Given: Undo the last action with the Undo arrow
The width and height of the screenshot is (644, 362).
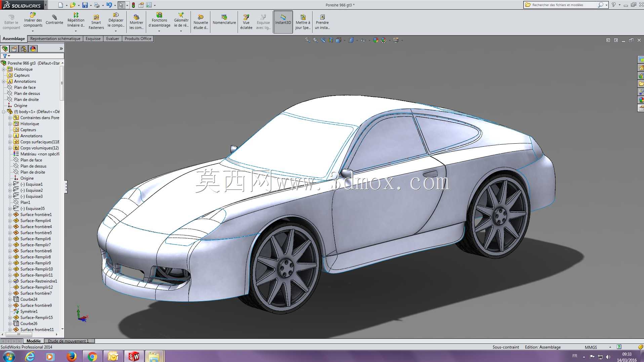Looking at the screenshot, I should pyautogui.click(x=109, y=5).
